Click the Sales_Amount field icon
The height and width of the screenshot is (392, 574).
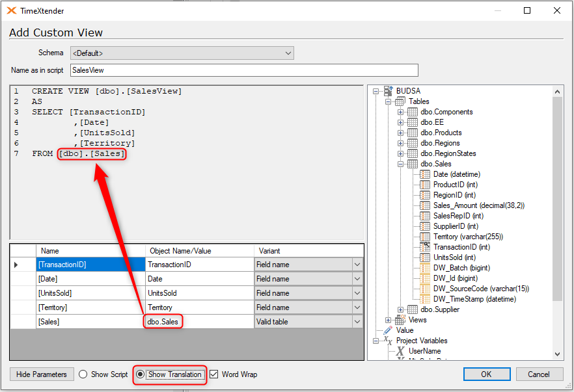(425, 205)
